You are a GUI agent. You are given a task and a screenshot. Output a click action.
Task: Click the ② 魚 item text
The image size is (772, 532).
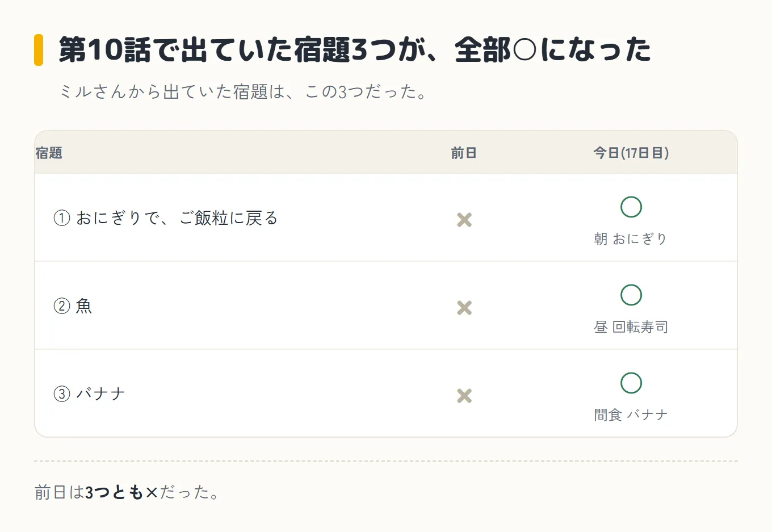[73, 306]
